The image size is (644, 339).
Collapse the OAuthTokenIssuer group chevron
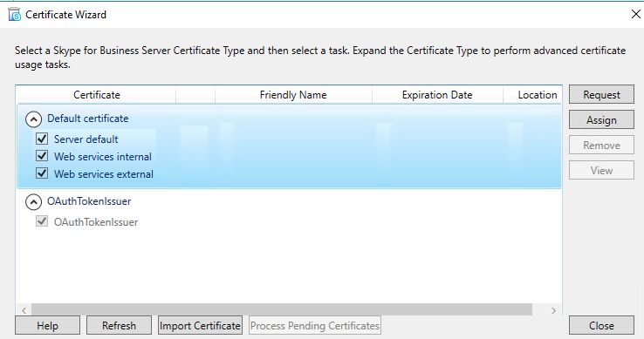[x=34, y=202]
